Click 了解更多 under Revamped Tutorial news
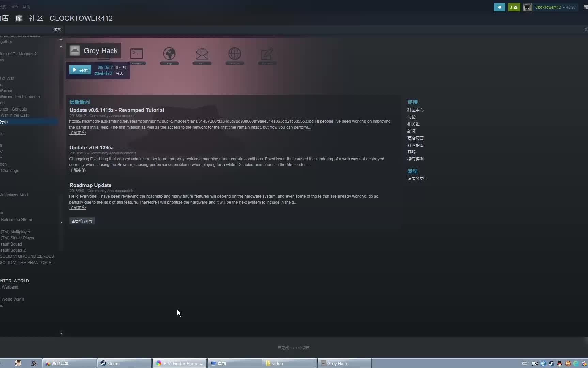The image size is (588, 368). 78,133
